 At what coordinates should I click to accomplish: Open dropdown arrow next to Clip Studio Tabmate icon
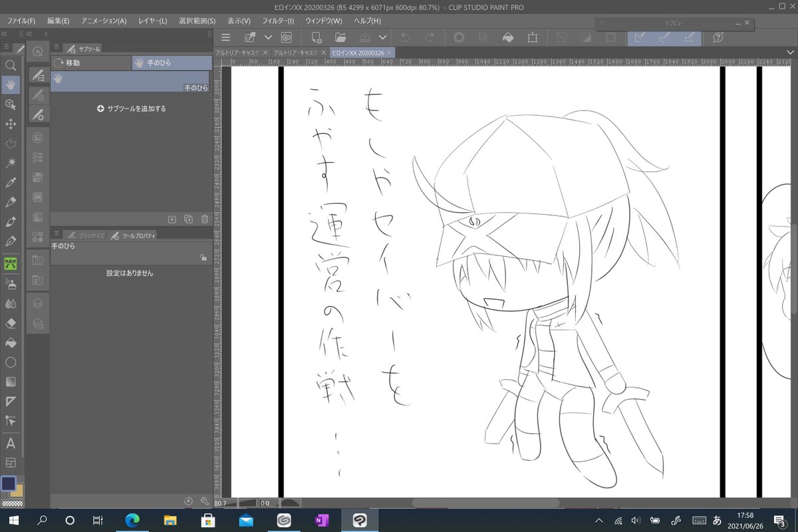[269, 37]
